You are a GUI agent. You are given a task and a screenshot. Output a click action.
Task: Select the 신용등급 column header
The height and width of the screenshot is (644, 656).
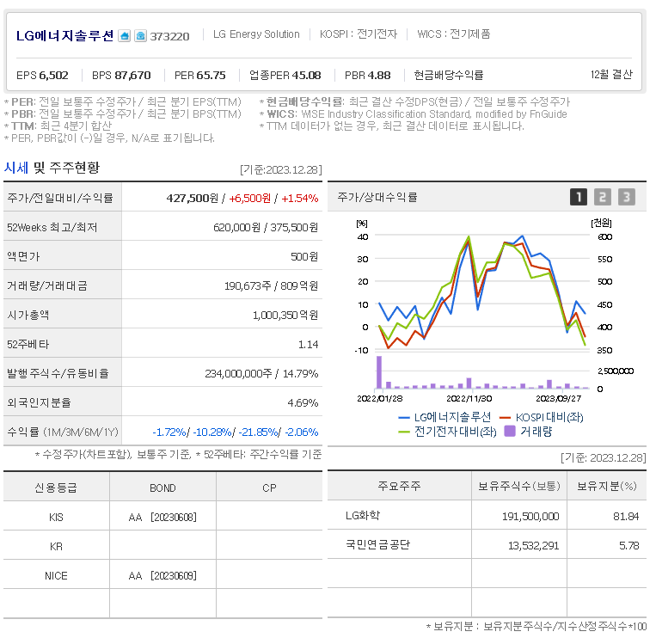point(56,488)
